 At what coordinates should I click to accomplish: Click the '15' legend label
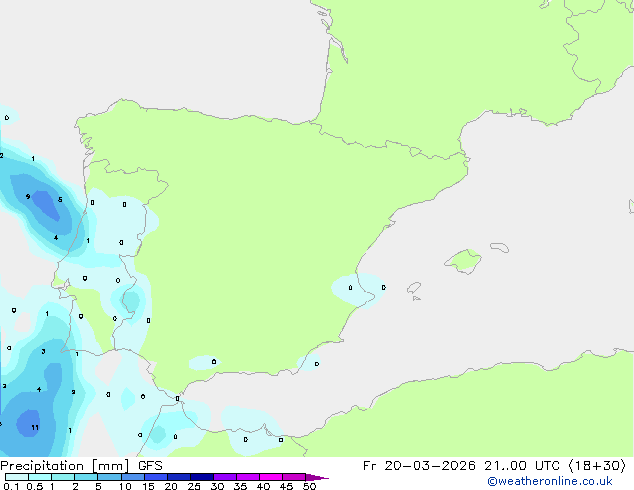coord(148,486)
